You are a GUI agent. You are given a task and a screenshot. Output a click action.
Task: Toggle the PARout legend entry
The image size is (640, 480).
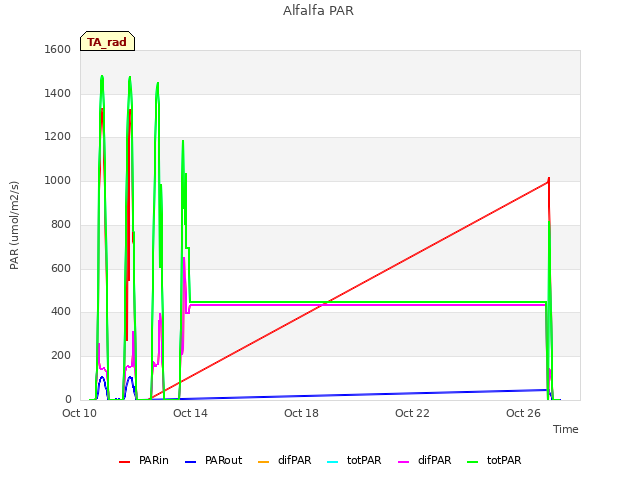coord(213,460)
